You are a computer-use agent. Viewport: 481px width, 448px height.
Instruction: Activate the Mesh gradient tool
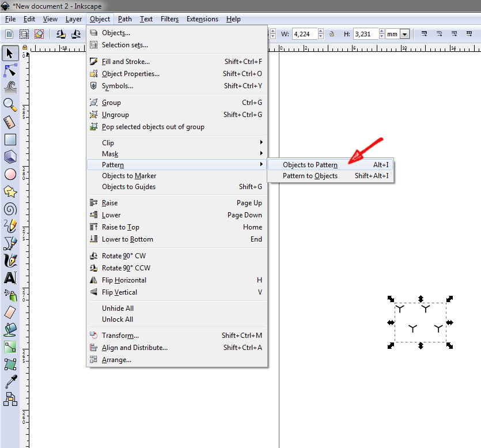(10, 364)
